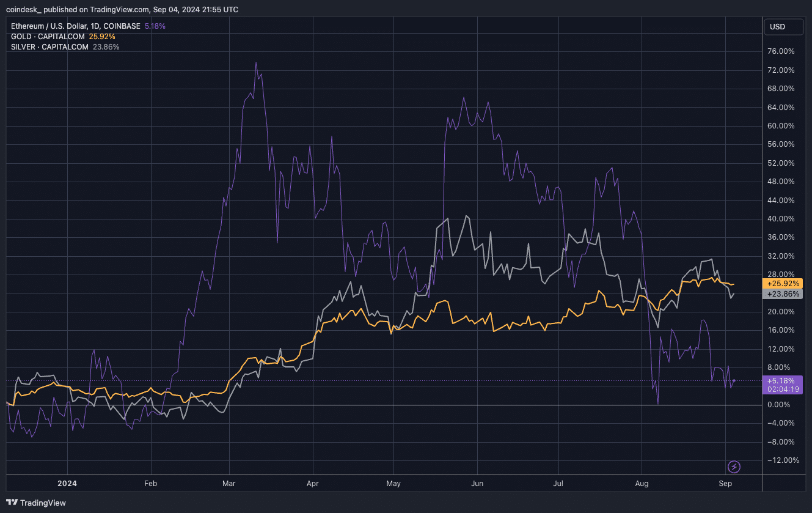Viewport: 812px width, 513px height.
Task: Click the Ethereum 5.18% legend value
Action: pyautogui.click(x=155, y=26)
